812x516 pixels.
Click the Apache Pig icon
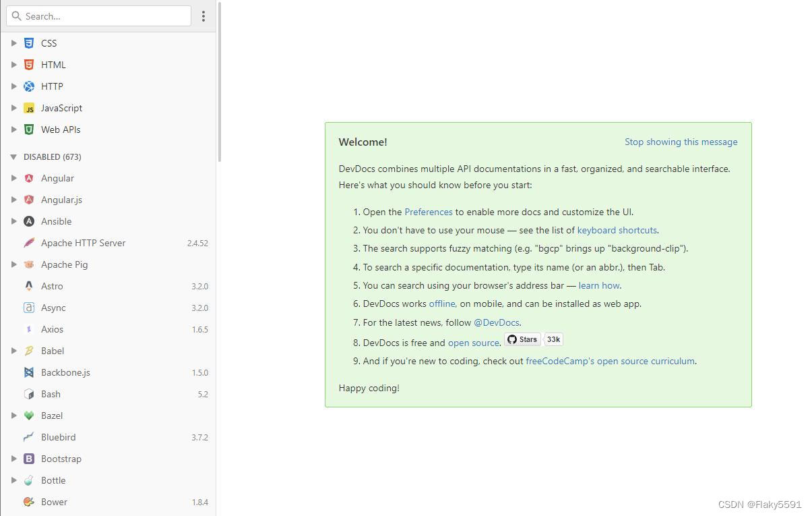coord(29,264)
